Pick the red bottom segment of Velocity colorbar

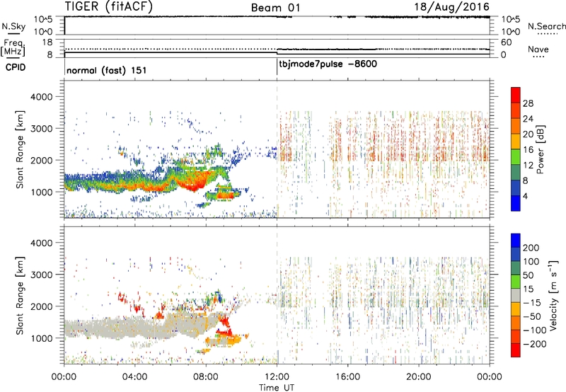pos(516,350)
